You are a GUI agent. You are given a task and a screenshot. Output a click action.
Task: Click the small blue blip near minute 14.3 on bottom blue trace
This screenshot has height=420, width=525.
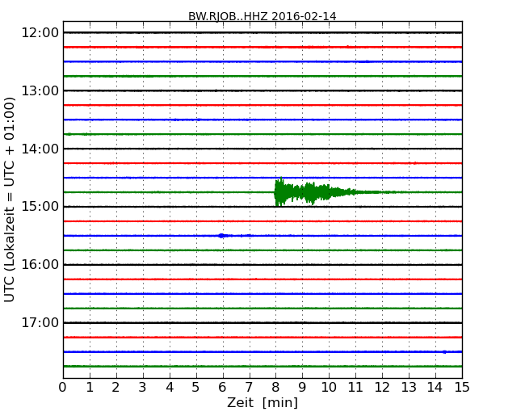444,352
